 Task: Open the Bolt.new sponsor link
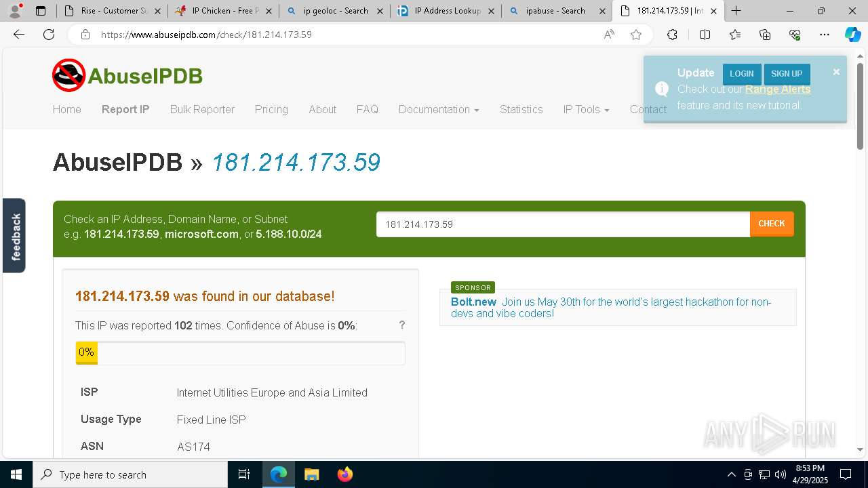point(473,302)
